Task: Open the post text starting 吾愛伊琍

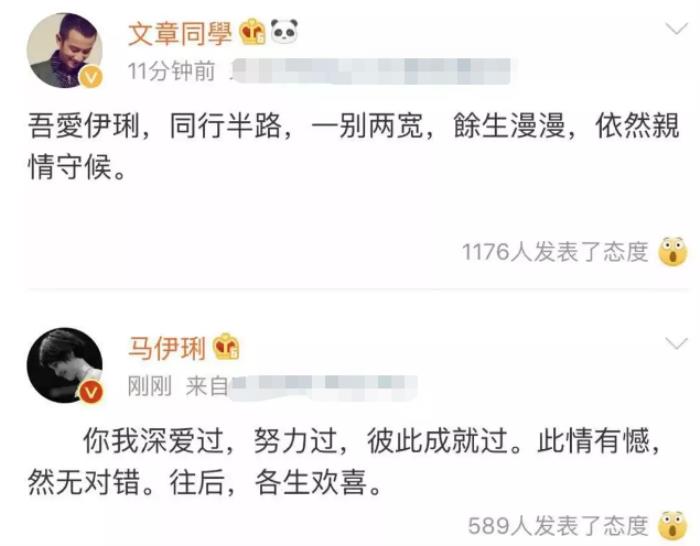Action: pyautogui.click(x=354, y=146)
